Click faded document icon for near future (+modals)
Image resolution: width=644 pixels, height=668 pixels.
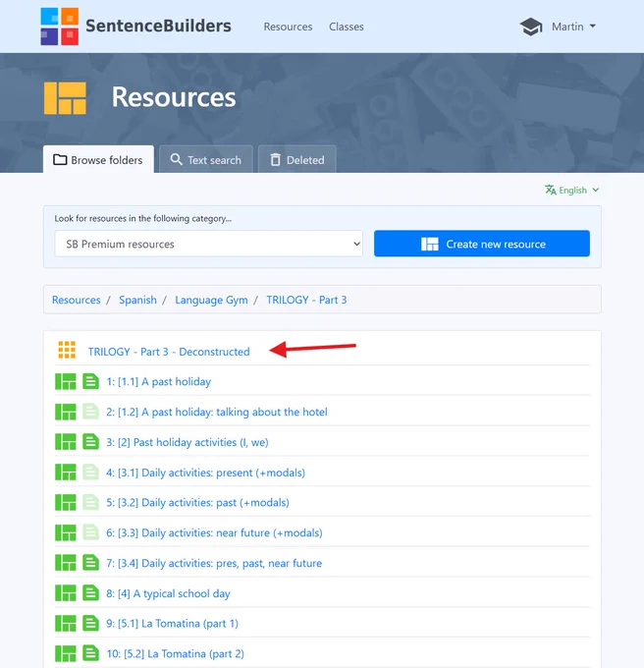point(90,533)
